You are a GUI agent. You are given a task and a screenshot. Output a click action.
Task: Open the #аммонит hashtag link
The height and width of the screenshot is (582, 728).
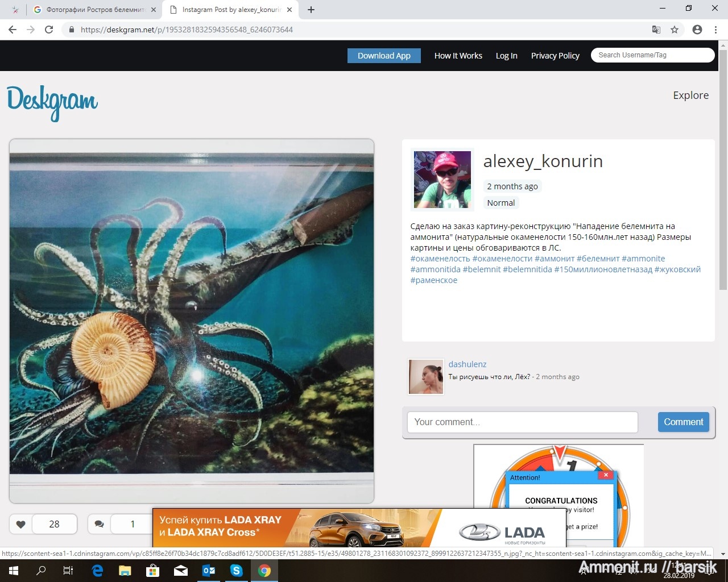[554, 259]
